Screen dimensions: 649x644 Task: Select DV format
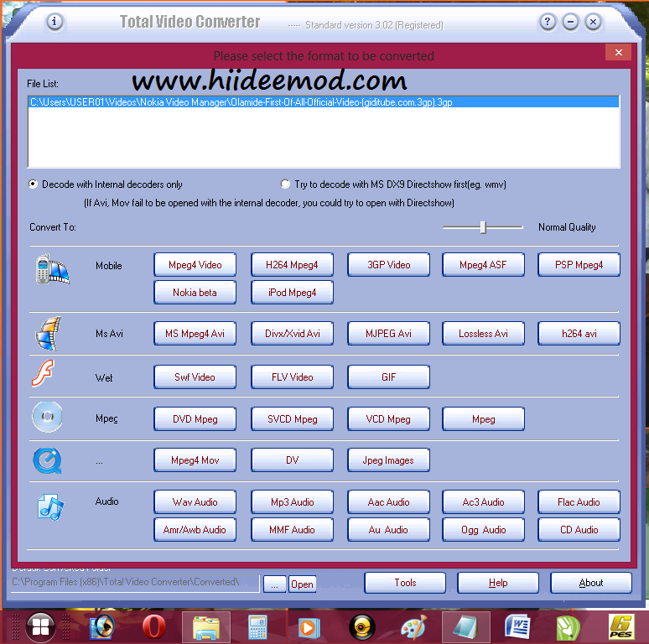click(x=292, y=460)
